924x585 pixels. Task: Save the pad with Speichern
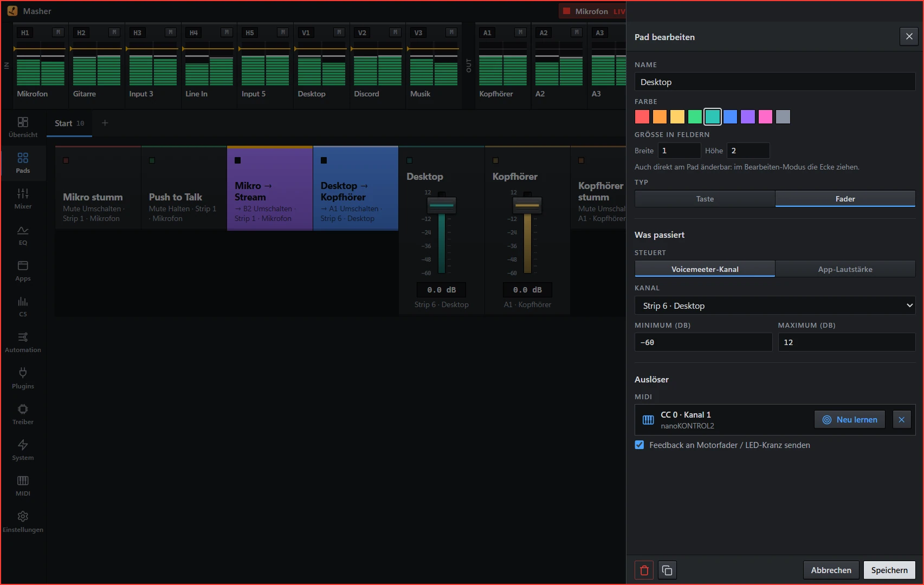coord(889,570)
